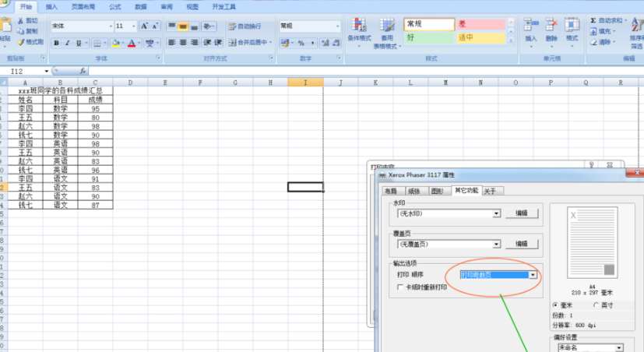Screen dimensions: 644x352
Task: Click the Cut (剪切) scissors icon
Action: point(21,20)
